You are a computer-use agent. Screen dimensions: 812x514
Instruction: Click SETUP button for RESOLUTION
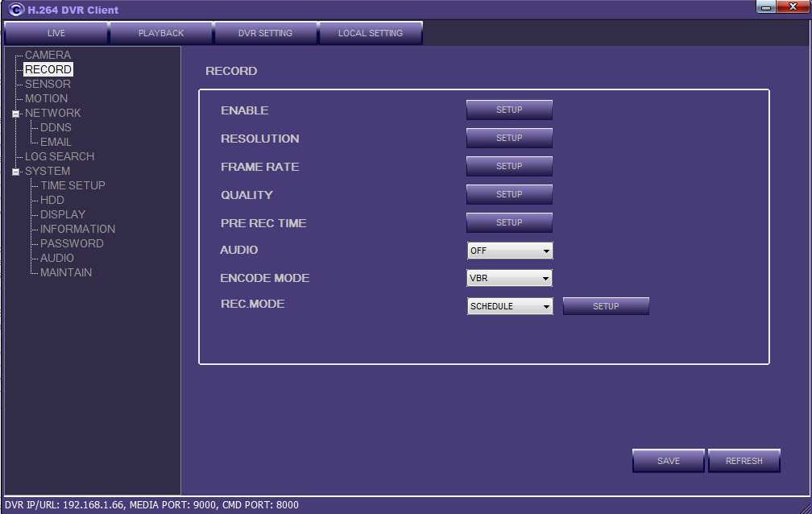tap(509, 139)
